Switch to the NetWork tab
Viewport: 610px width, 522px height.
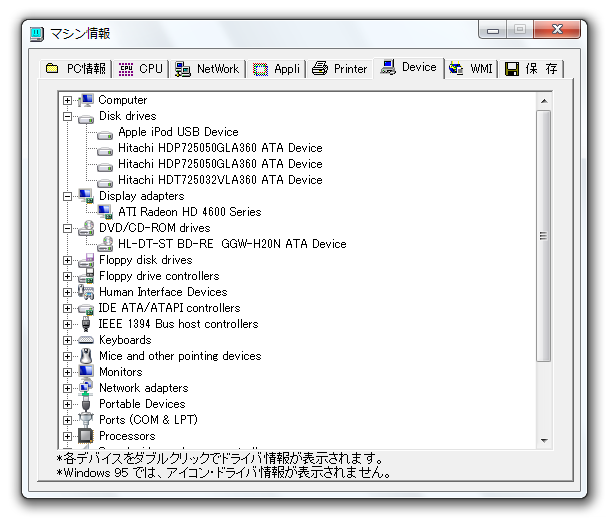pyautogui.click(x=207, y=69)
